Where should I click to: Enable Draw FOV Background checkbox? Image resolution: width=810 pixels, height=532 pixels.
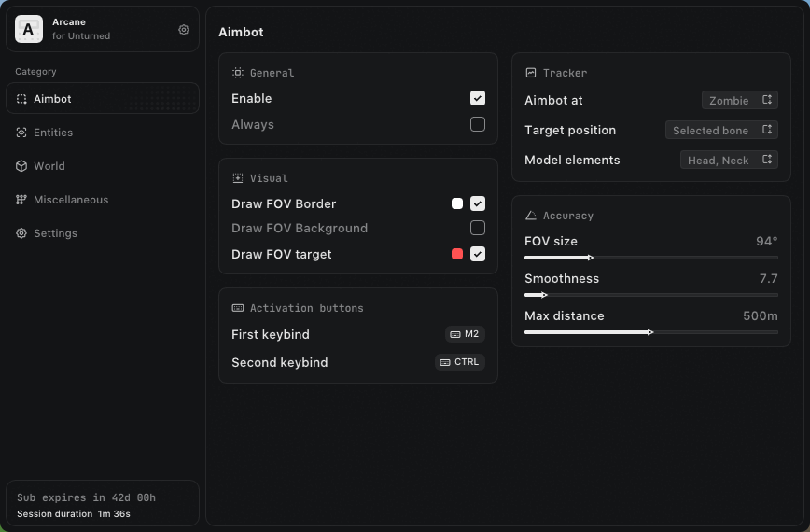coord(478,228)
